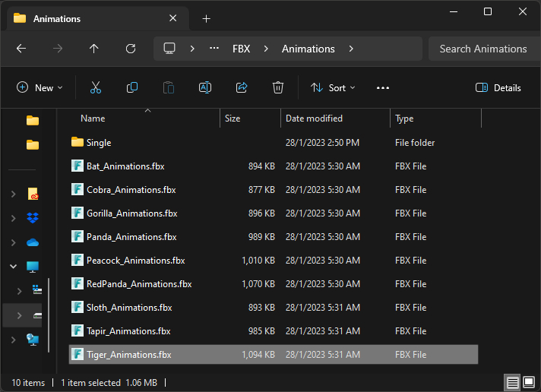Click FBX in the address breadcrumb

click(241, 49)
